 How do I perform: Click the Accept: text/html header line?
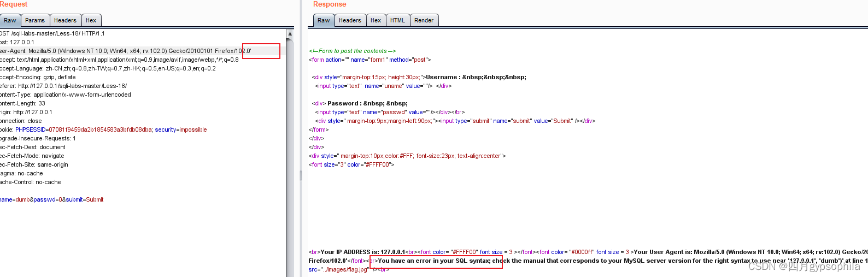tap(119, 60)
